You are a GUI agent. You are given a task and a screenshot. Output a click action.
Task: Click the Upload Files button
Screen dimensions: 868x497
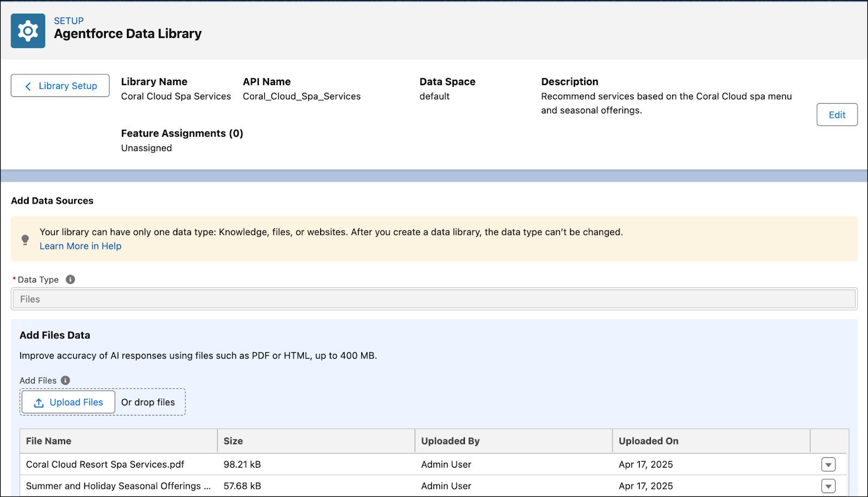(x=68, y=402)
